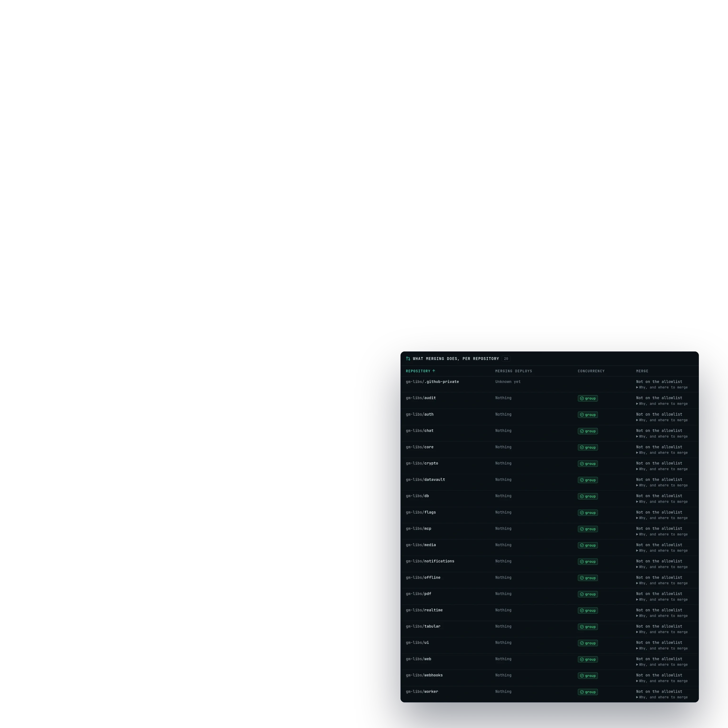Screen dimensions: 728x728
Task: Sort by the Merge column header
Action: point(642,371)
